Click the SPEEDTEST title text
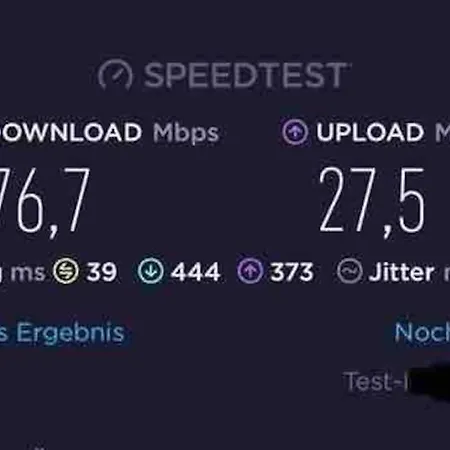Viewport: 450px width, 450px height. 246,75
